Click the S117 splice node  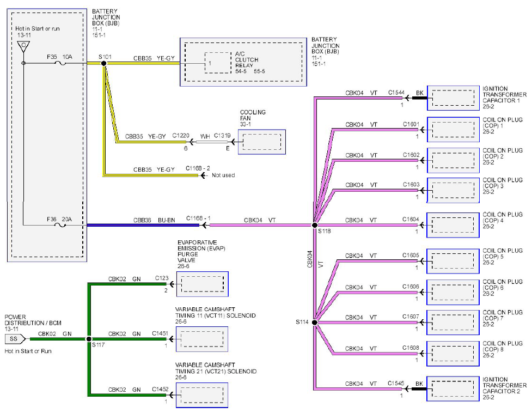(x=89, y=339)
